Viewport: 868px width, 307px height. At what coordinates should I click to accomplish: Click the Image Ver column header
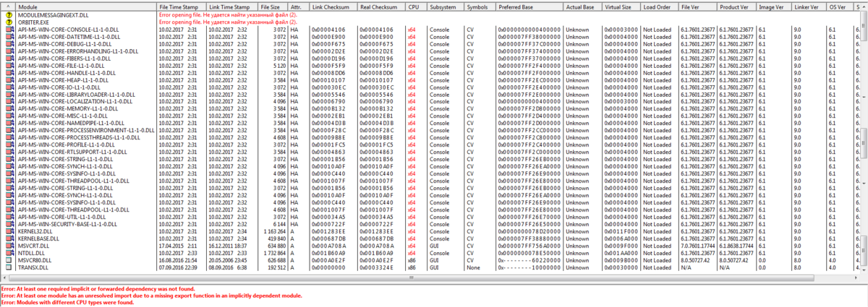(774, 6)
